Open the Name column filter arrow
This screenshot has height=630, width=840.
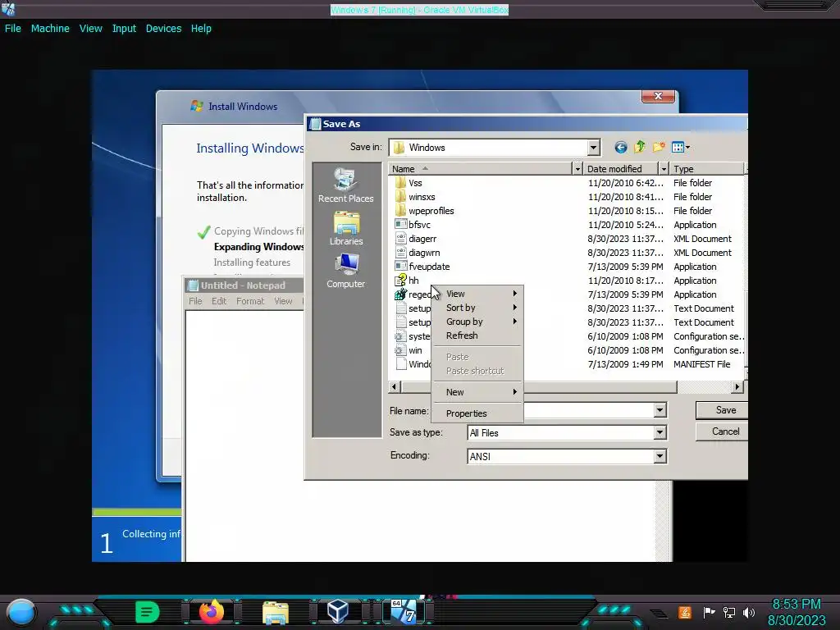pos(577,169)
